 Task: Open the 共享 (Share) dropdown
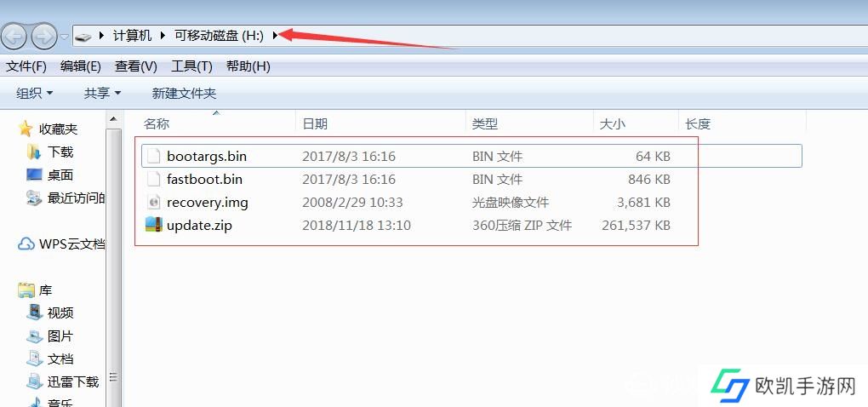tap(102, 94)
